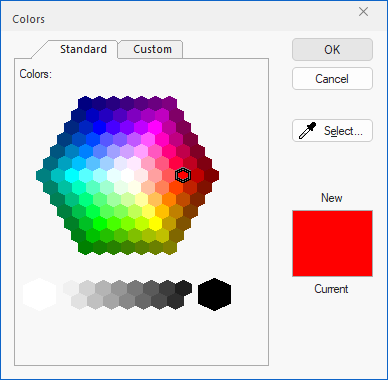This screenshot has width=388, height=380.
Task: Select the bright lime green hexagon
Action: point(99,223)
